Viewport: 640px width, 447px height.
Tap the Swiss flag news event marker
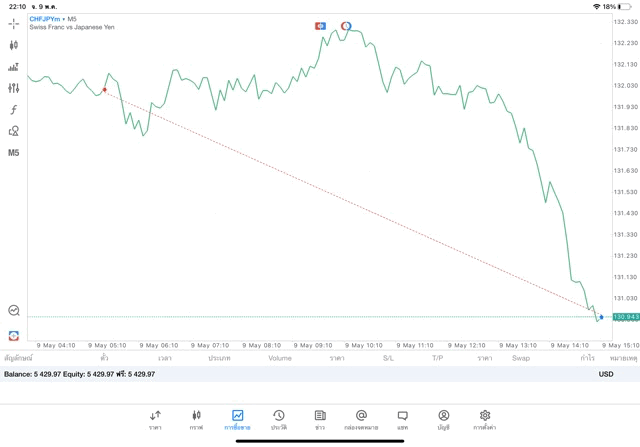coord(320,26)
